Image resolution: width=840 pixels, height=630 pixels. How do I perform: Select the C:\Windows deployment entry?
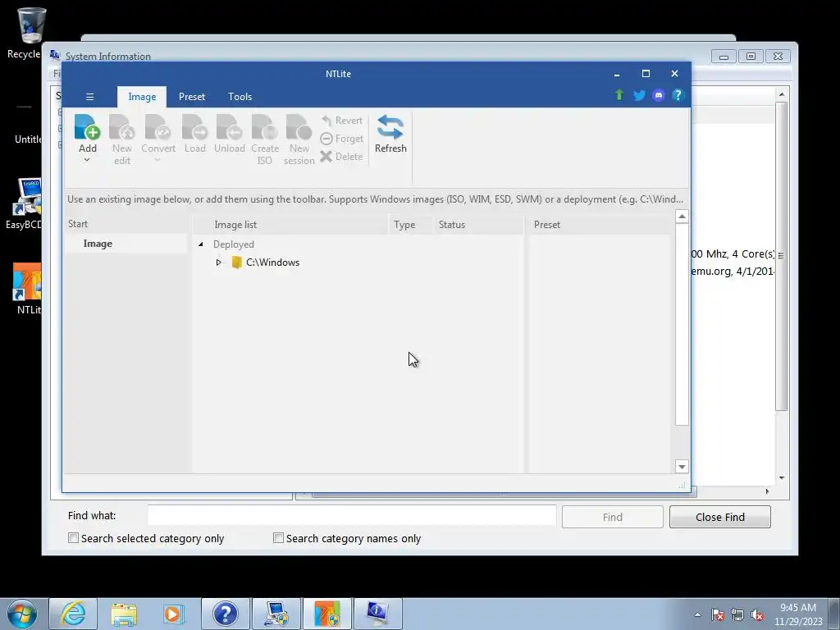tap(272, 262)
